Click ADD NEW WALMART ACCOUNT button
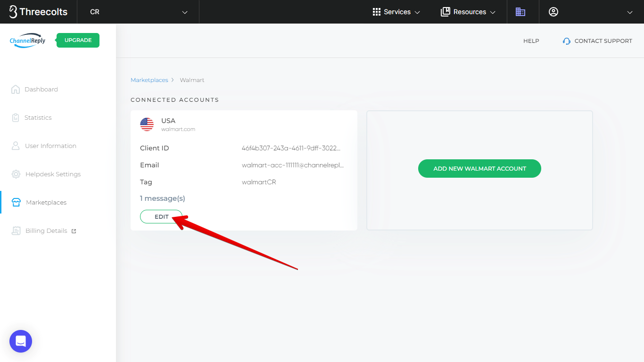644x362 pixels. (x=479, y=168)
